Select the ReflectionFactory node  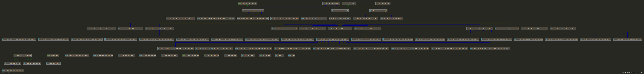point(169,56)
